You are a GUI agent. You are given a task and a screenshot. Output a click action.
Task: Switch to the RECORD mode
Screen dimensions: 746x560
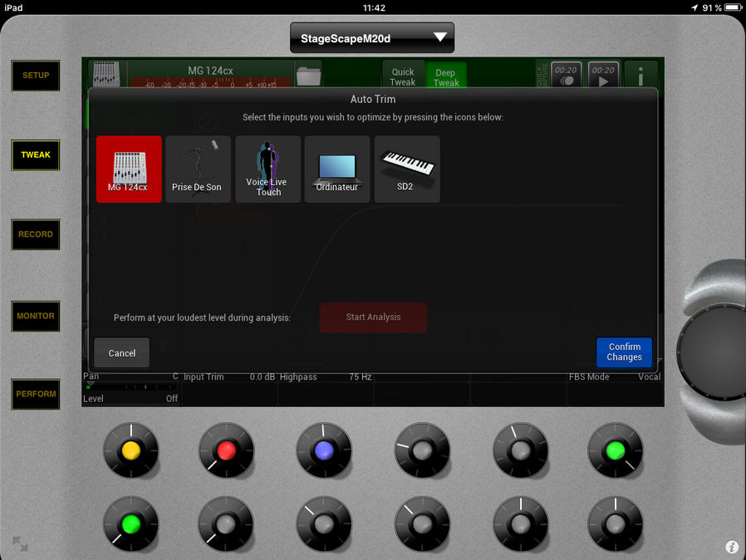[x=36, y=234]
